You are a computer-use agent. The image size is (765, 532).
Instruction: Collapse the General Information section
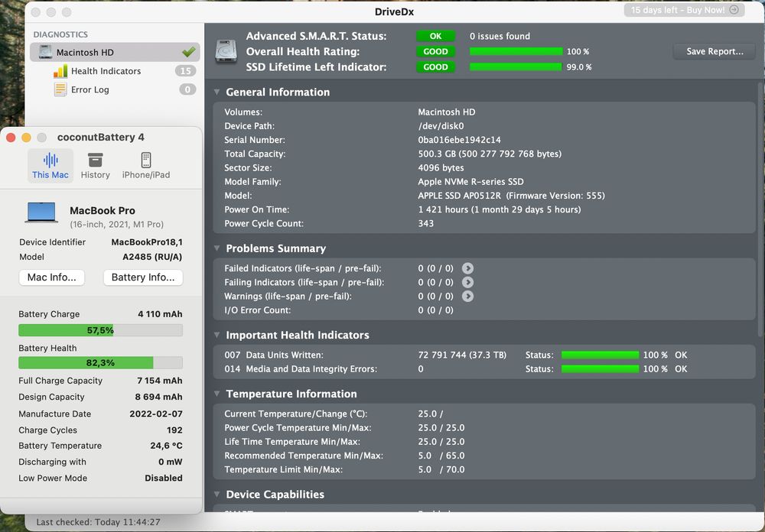(x=216, y=92)
